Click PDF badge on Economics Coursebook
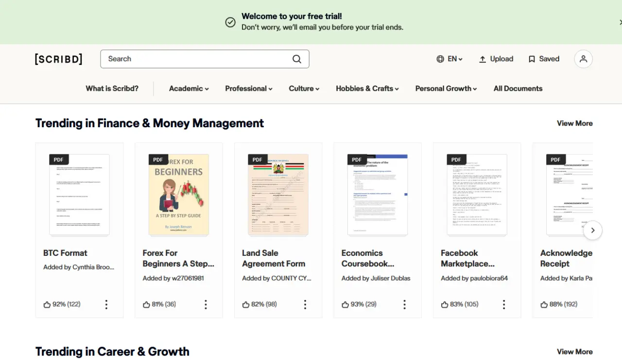622x364 pixels. click(357, 160)
